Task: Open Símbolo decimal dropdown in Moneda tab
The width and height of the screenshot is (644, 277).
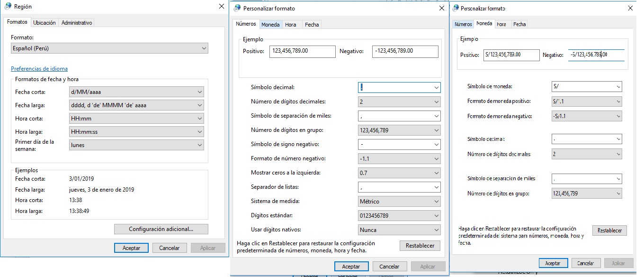Action: click(x=587, y=139)
